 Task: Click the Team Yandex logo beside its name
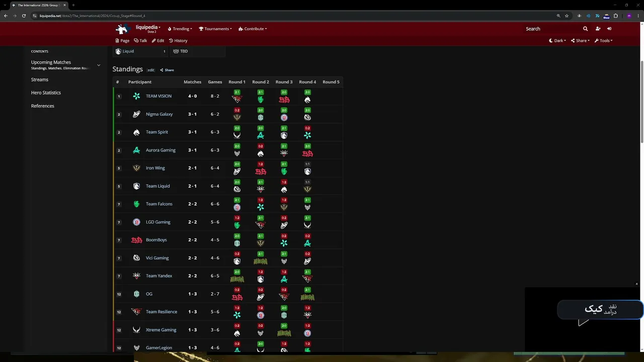coord(136,276)
